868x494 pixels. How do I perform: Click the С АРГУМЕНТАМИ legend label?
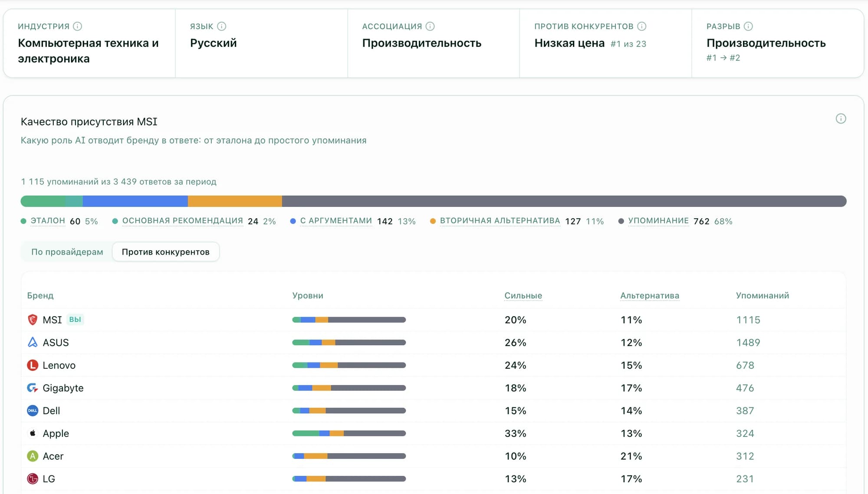[x=336, y=221]
